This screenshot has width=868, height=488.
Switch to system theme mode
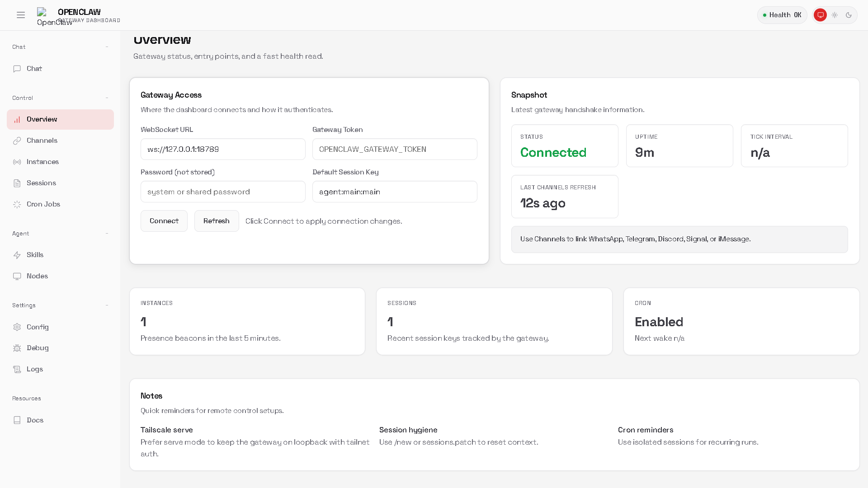coord(820,15)
